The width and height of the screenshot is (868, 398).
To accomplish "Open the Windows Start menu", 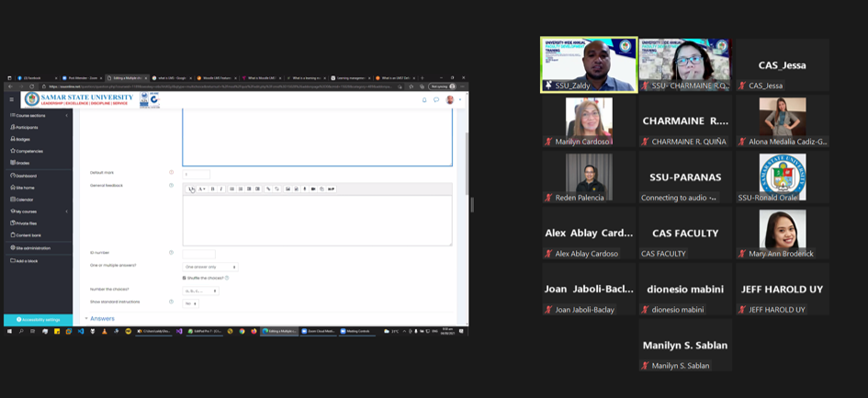I will pos(9,331).
